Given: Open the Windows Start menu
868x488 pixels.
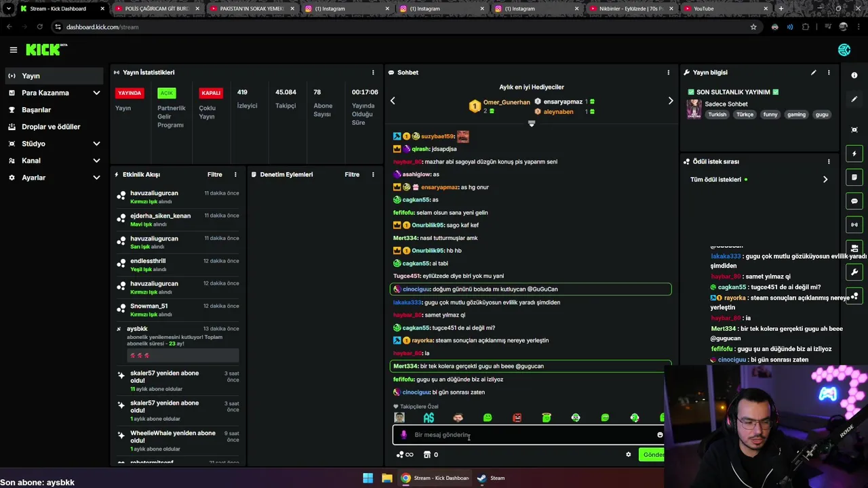Looking at the screenshot, I should pyautogui.click(x=368, y=478).
